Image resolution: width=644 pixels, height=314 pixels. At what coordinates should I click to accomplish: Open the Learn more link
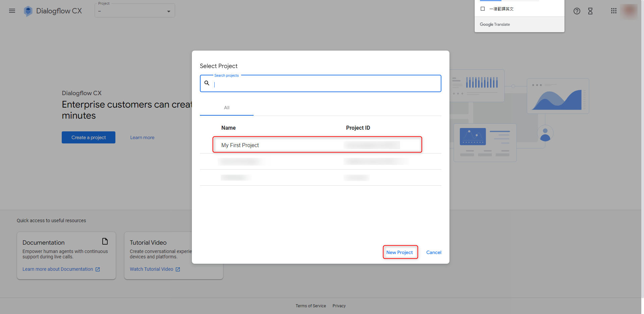tap(142, 137)
